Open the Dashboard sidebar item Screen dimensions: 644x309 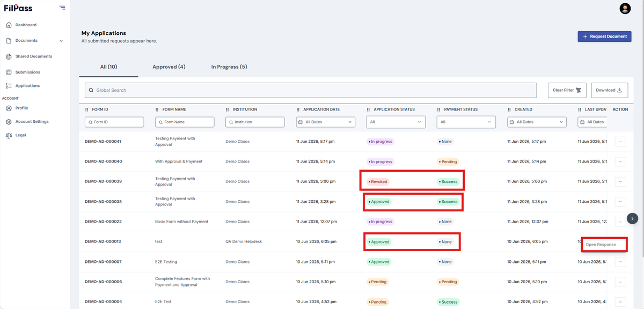pyautogui.click(x=26, y=25)
